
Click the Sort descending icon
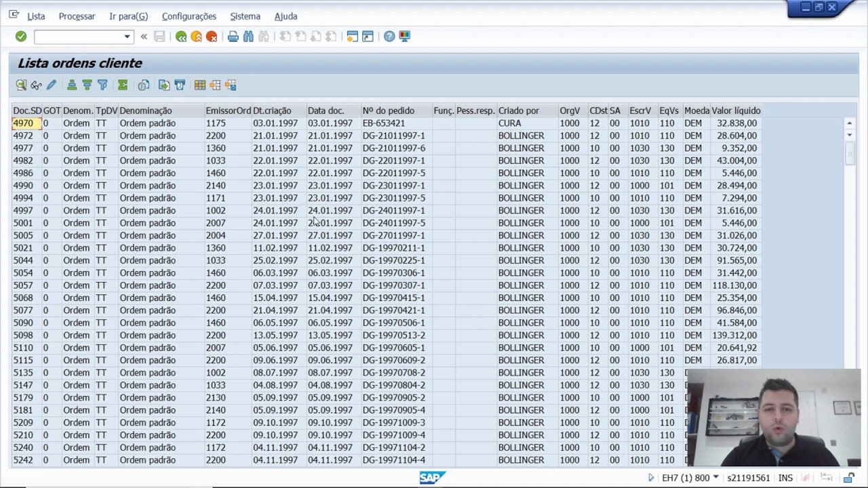(87, 85)
